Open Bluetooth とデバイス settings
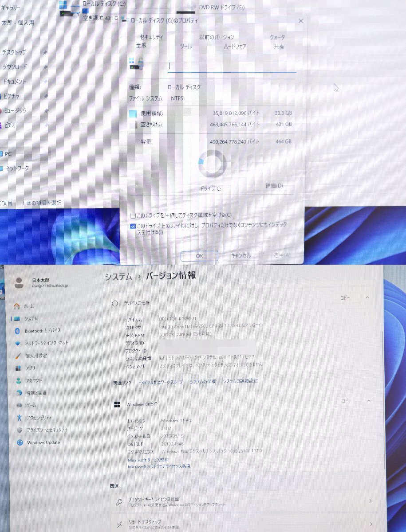The image size is (406, 532). [x=37, y=331]
